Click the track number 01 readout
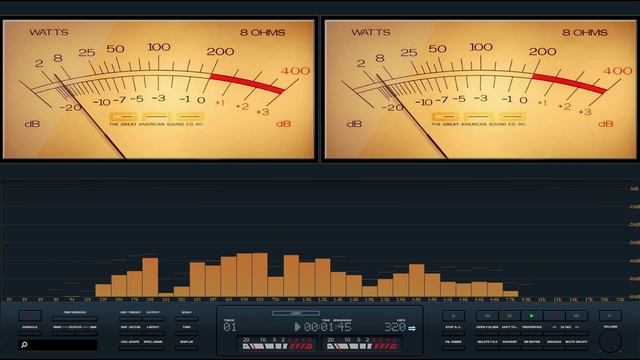The width and height of the screenshot is (640, 360). click(230, 327)
